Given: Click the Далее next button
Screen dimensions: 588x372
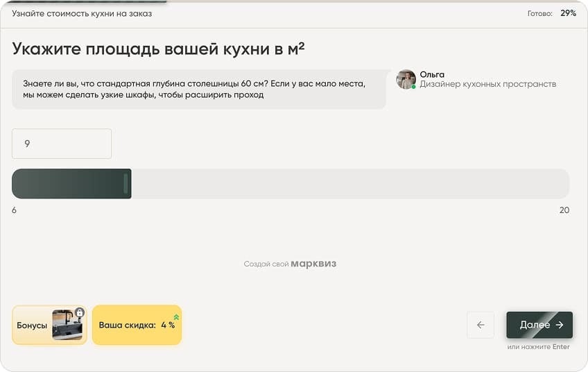Looking at the screenshot, I should [x=539, y=325].
